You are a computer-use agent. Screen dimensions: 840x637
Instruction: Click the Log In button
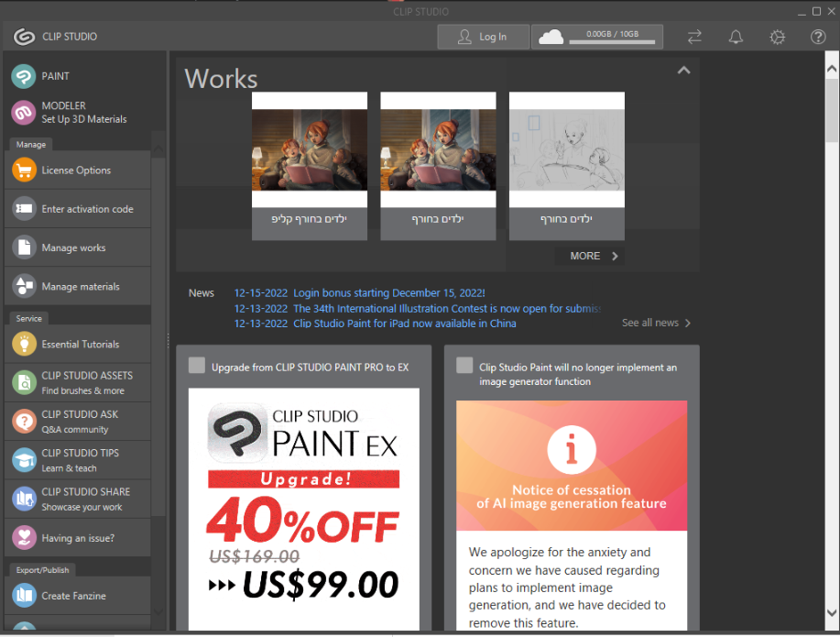[x=484, y=37]
